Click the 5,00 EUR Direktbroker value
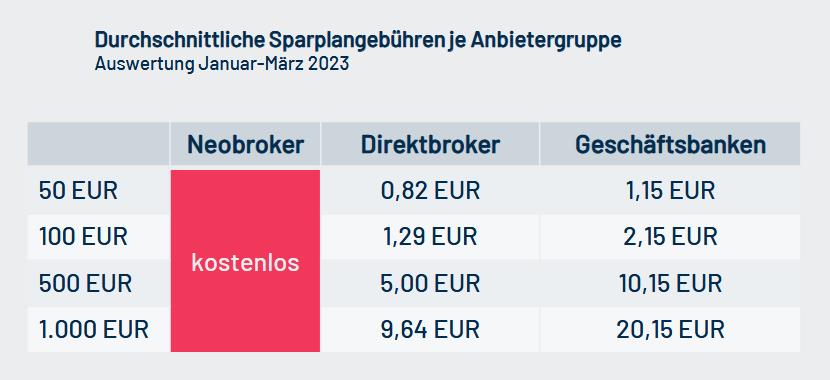 [430, 283]
